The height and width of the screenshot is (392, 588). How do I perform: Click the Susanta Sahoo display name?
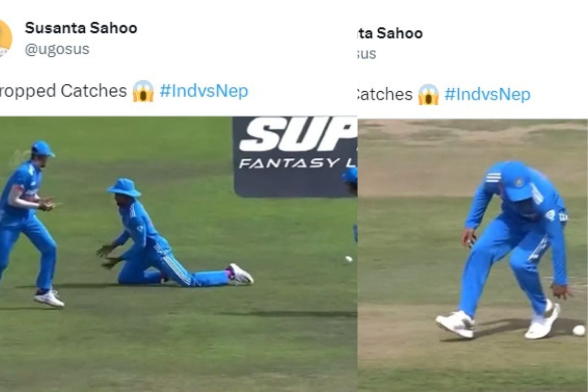click(81, 28)
